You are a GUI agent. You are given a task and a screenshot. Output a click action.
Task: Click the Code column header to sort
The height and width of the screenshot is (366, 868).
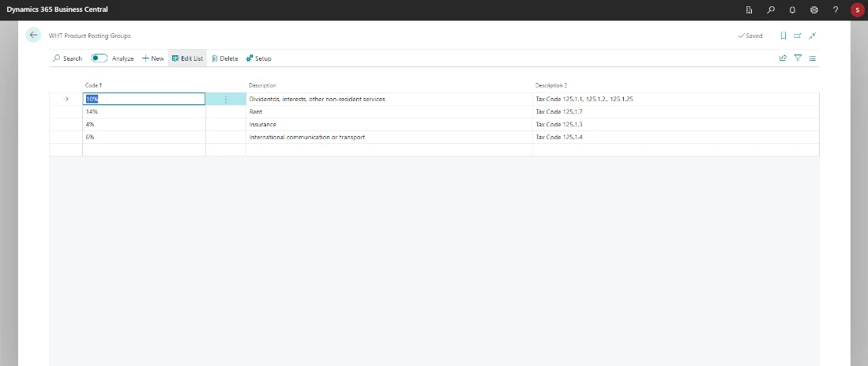(x=94, y=85)
